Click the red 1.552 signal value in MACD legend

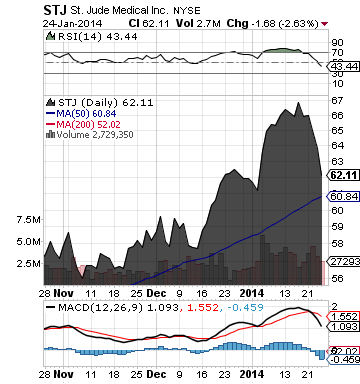click(x=203, y=307)
